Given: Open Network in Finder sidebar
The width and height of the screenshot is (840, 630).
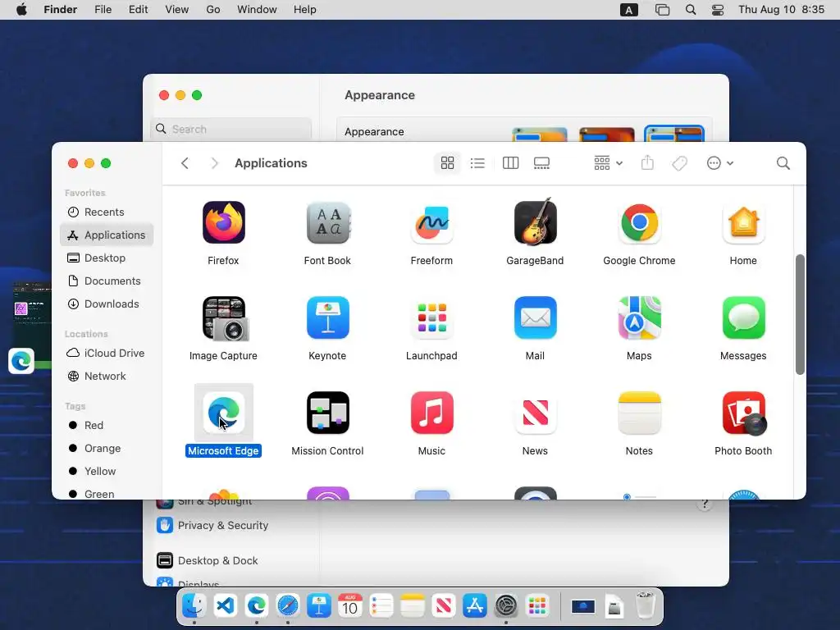Looking at the screenshot, I should 107,376.
